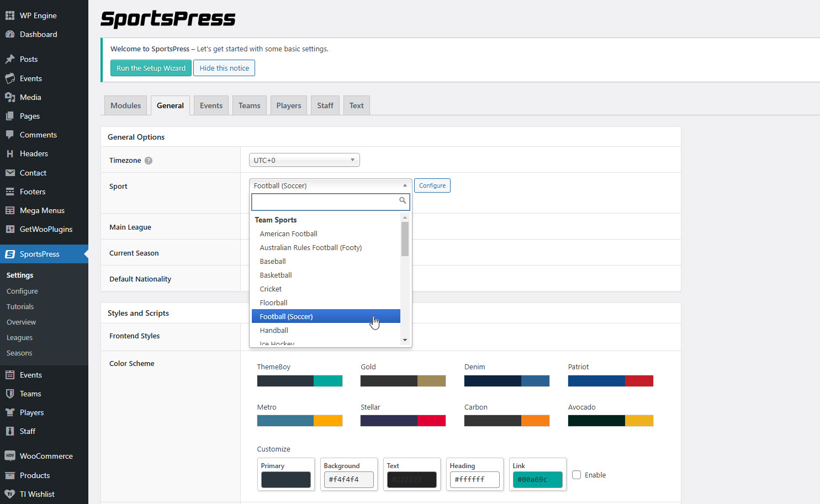Click the Posts pin icon
The image size is (820, 504).
[x=10, y=59]
